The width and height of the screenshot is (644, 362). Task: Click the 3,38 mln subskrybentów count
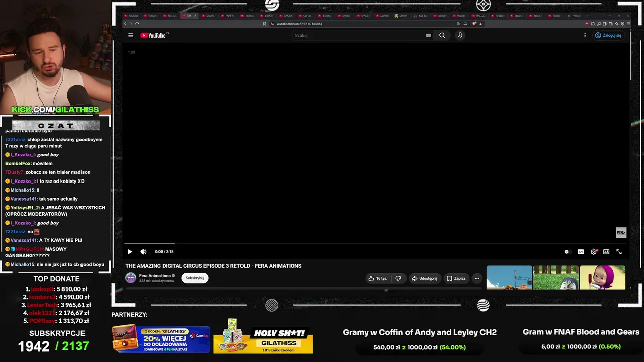(156, 281)
